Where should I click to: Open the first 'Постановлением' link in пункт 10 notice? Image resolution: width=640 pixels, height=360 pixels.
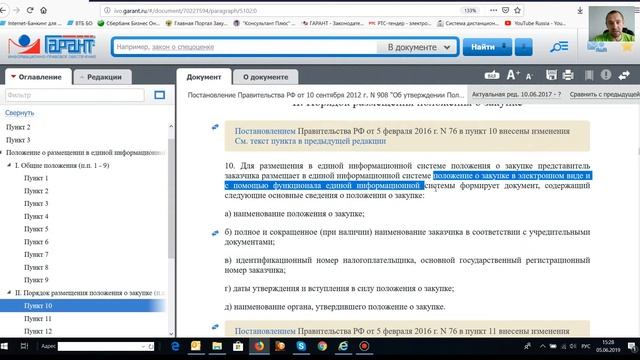coord(264,131)
